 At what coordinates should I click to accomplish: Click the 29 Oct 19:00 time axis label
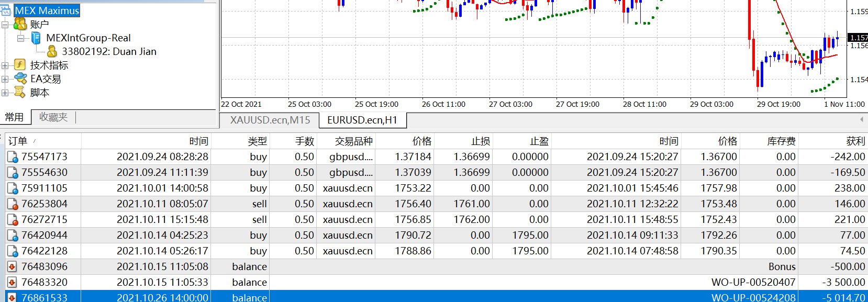pyautogui.click(x=778, y=104)
